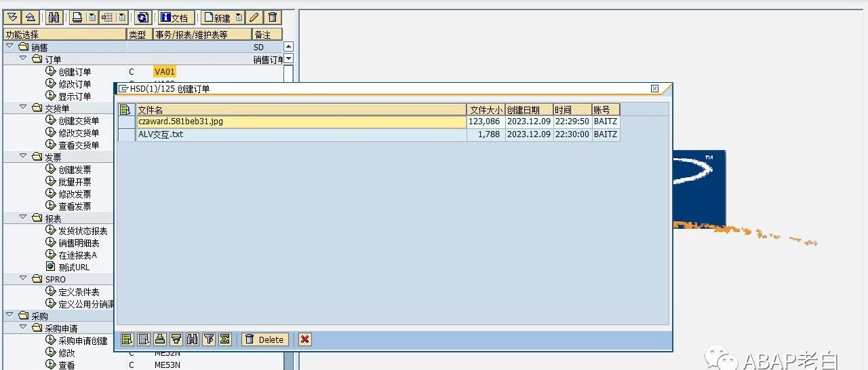Open 定义条件表 in tree
This screenshot has width=868, height=370.
click(x=79, y=292)
